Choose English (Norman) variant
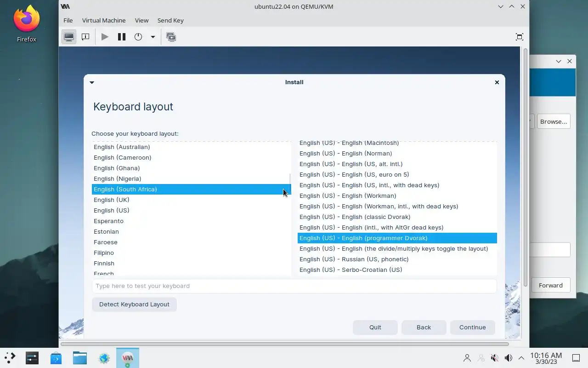This screenshot has height=368, width=588. click(397, 153)
